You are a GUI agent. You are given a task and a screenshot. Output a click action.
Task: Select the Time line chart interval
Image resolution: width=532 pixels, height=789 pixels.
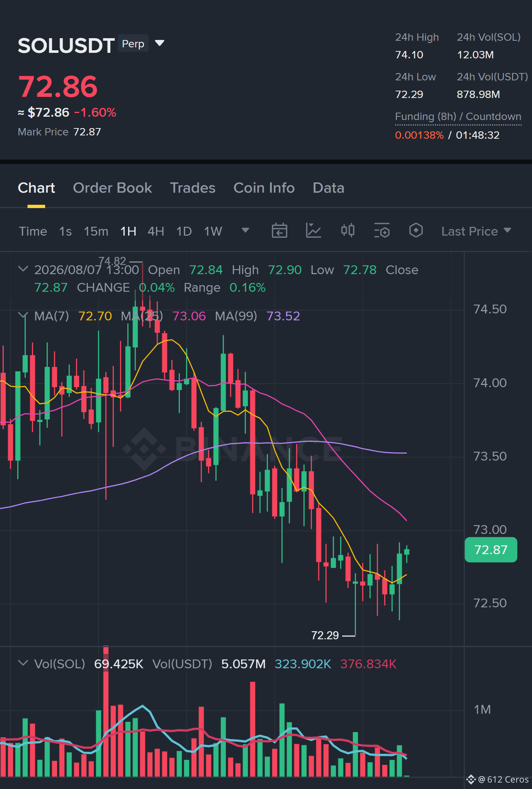click(33, 231)
